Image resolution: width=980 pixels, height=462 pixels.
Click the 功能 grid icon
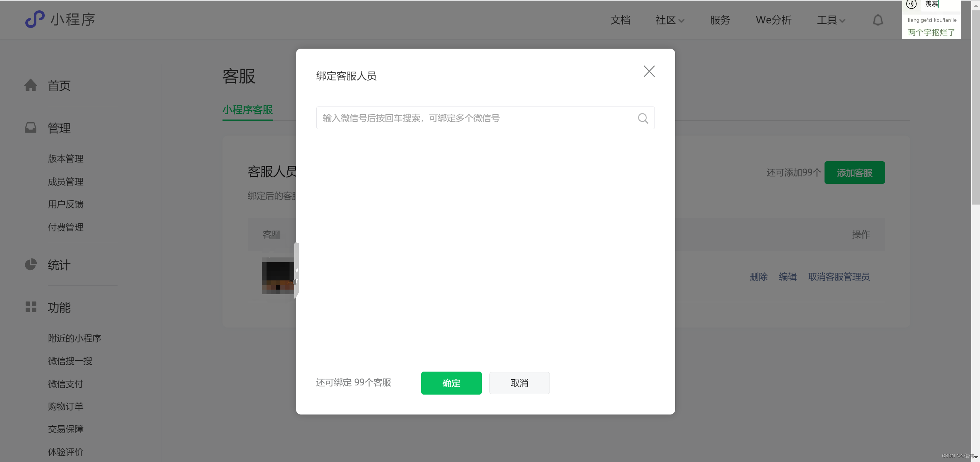[x=31, y=307]
